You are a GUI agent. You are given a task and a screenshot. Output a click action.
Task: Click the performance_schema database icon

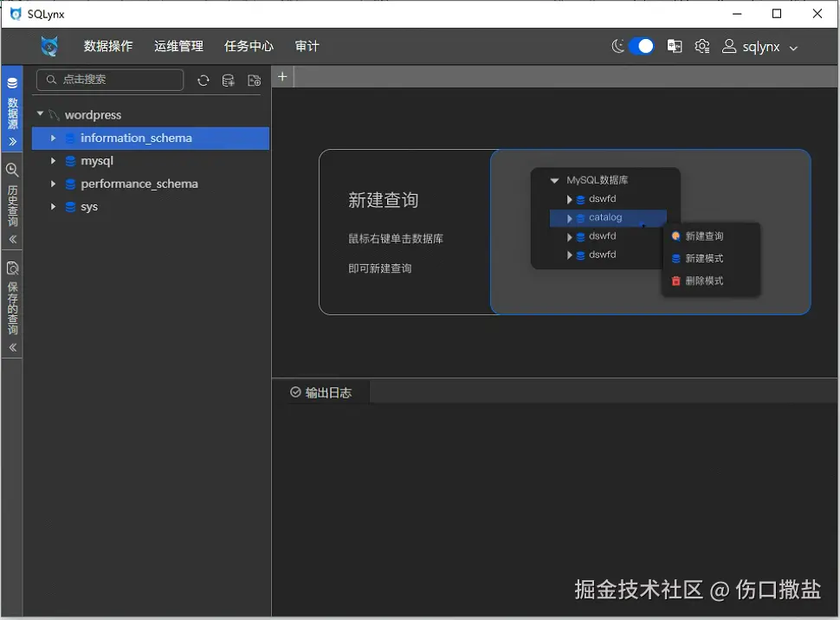coord(70,184)
